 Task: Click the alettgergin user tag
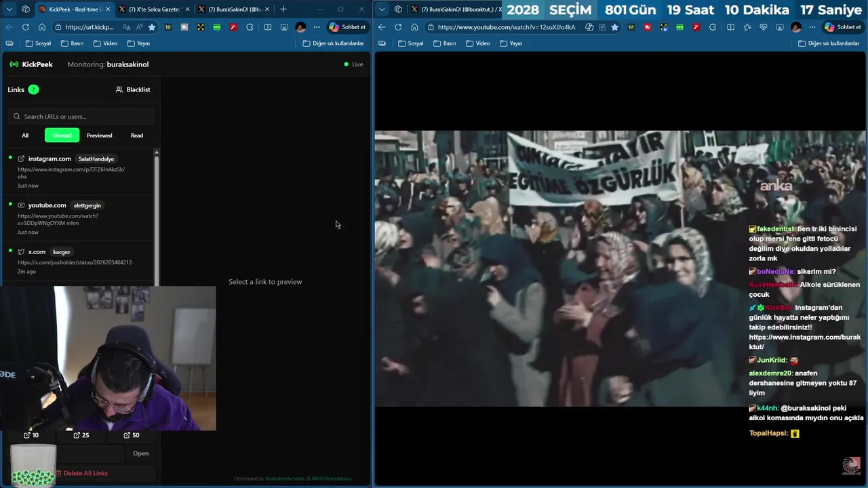[87, 205]
